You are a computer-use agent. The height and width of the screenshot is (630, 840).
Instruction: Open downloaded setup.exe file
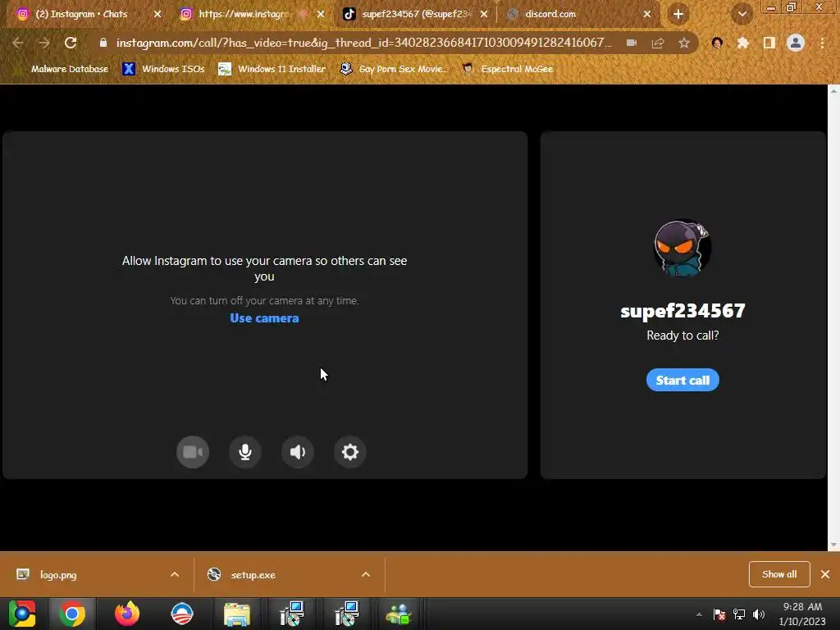[253, 575]
